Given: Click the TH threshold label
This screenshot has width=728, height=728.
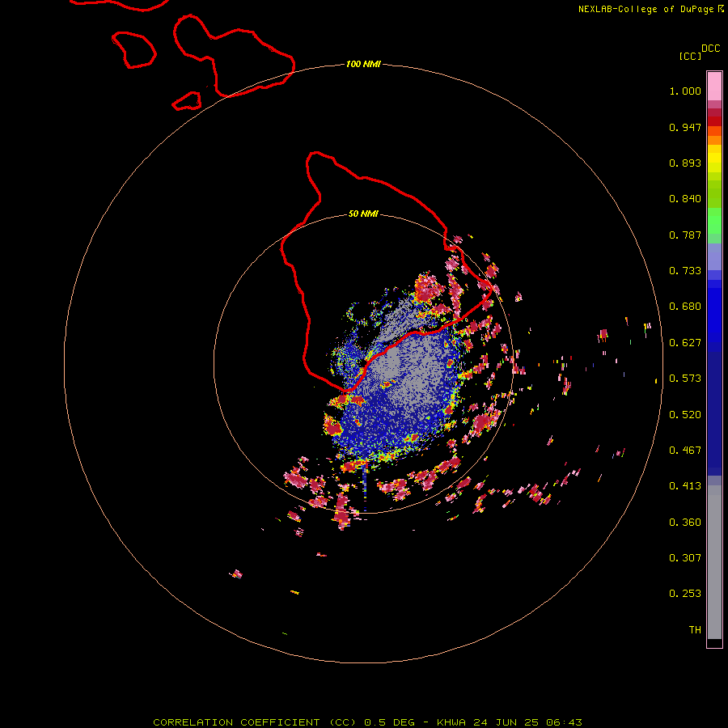Looking at the screenshot, I should pyautogui.click(x=695, y=630).
